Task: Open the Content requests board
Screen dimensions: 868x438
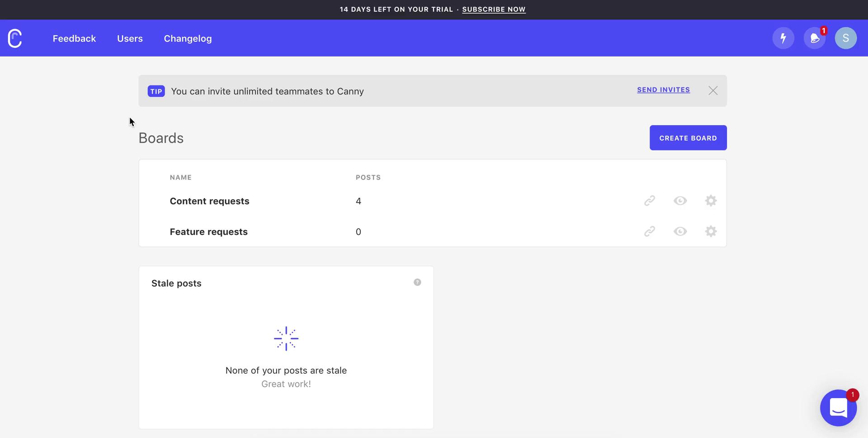Action: [x=209, y=201]
